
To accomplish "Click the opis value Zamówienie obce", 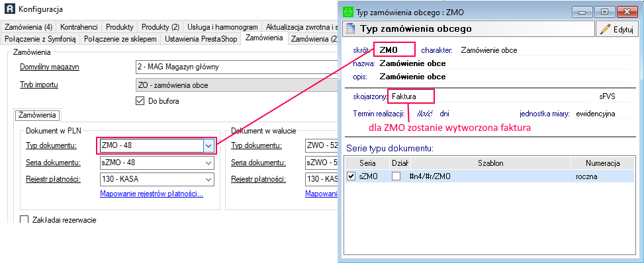I will click(412, 77).
